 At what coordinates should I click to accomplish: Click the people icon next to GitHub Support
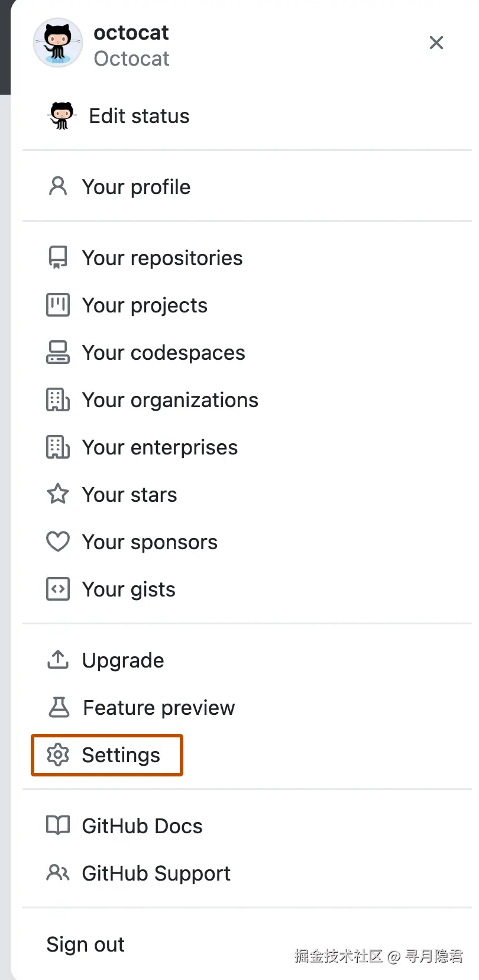point(57,873)
